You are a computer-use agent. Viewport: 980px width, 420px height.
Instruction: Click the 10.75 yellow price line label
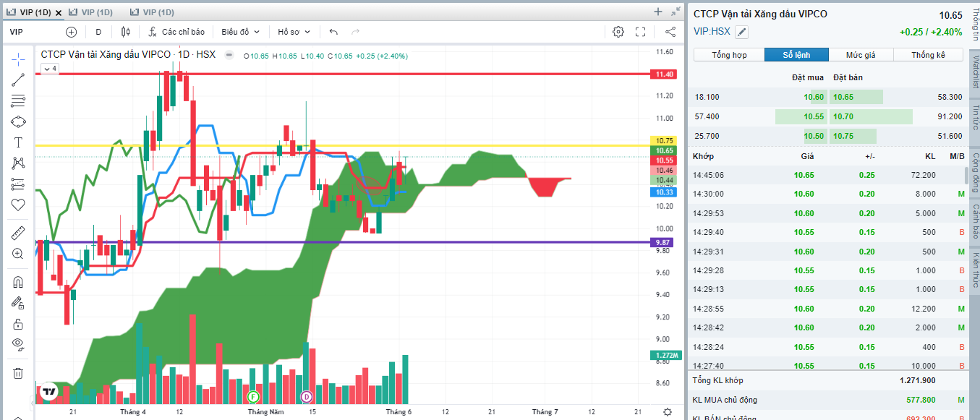click(664, 141)
